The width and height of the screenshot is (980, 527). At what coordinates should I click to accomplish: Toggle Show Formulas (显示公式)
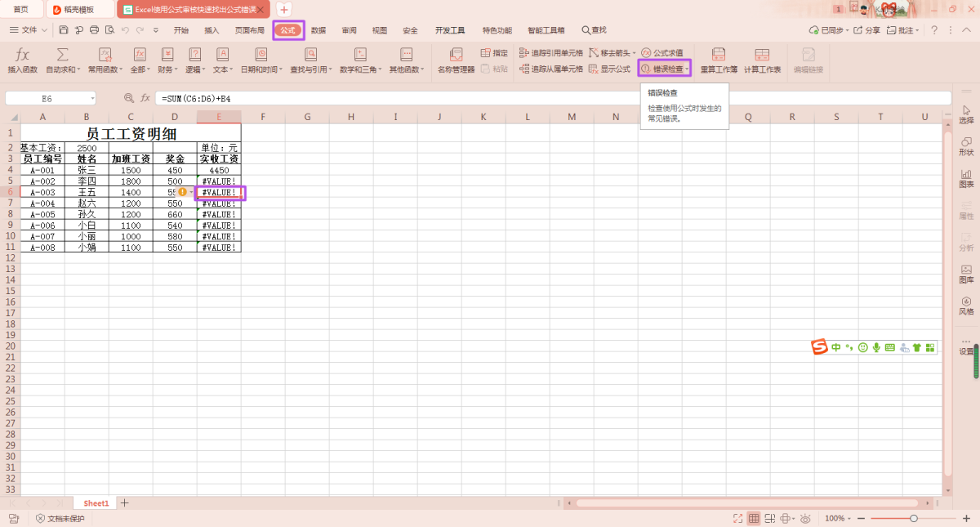[x=609, y=69]
